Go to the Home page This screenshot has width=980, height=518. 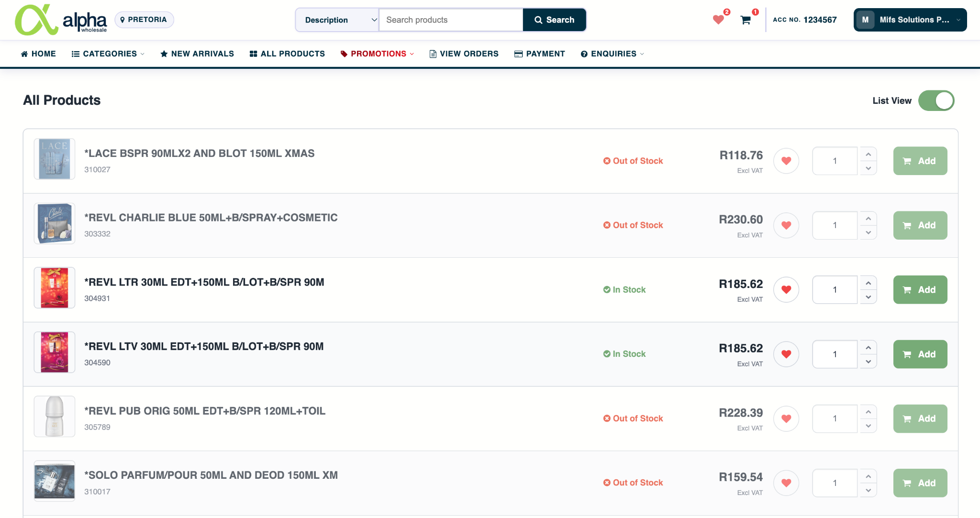tap(38, 54)
